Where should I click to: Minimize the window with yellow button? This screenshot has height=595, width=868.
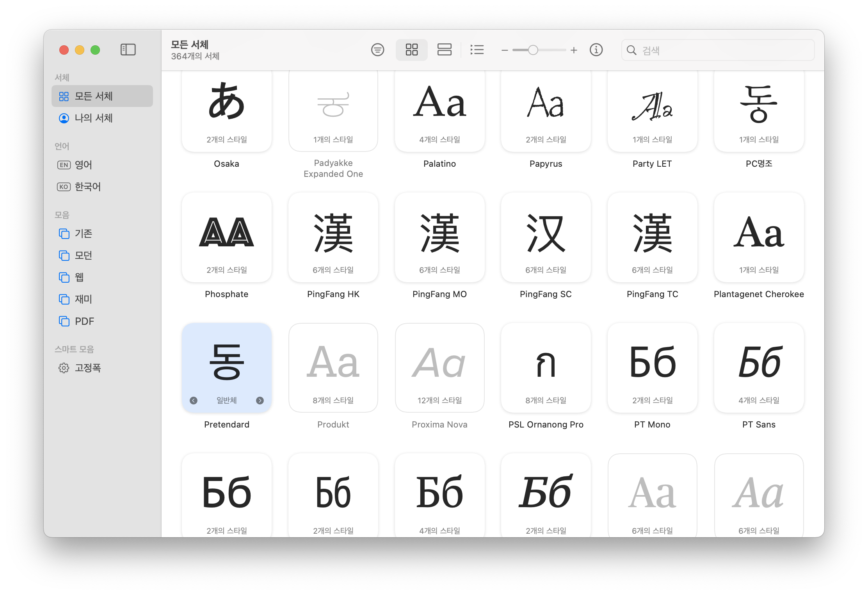80,50
